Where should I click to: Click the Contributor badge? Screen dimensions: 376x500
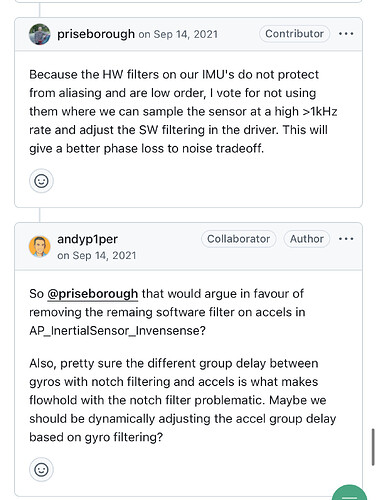[x=295, y=34]
